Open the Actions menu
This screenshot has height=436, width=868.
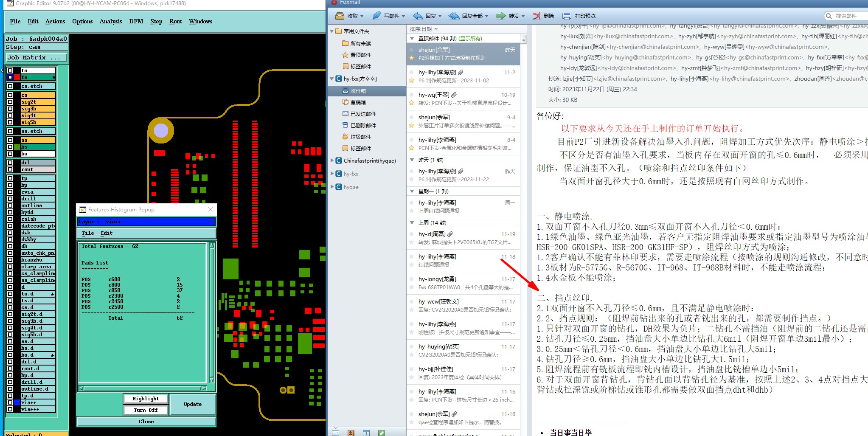[x=55, y=21]
